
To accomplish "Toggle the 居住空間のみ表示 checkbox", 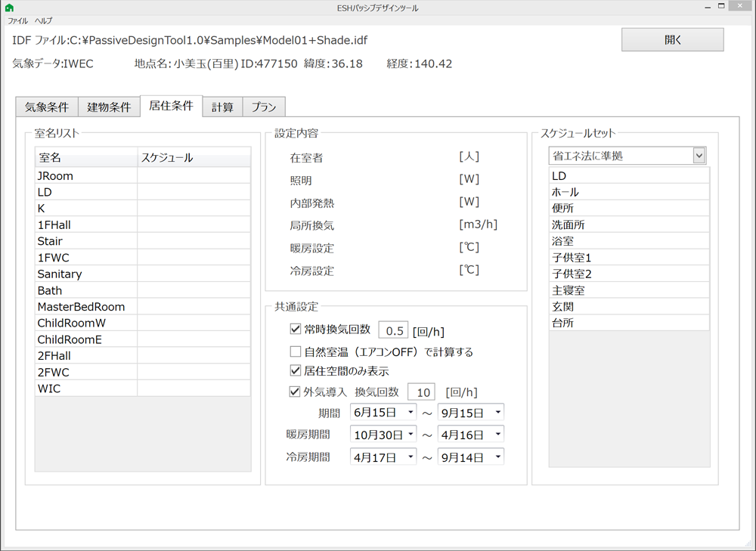I will [x=296, y=371].
